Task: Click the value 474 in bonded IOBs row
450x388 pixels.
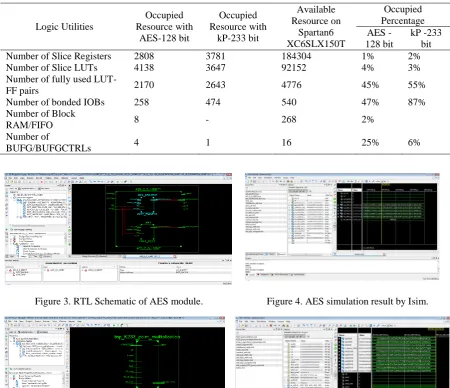Action: coord(213,102)
